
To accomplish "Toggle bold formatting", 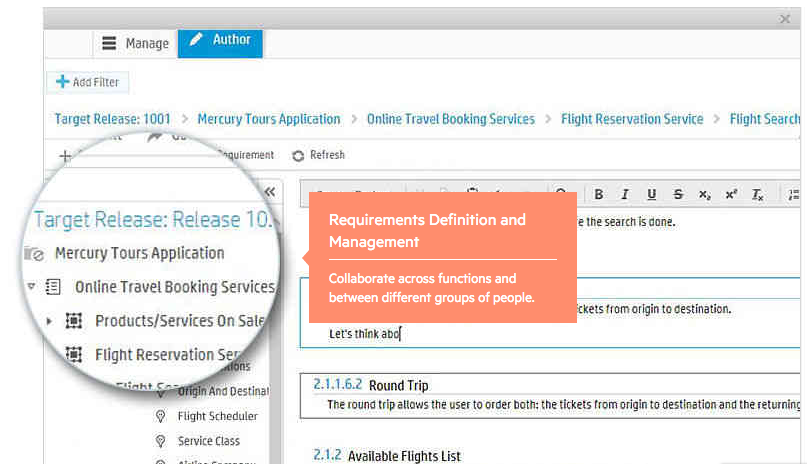I will (x=599, y=194).
